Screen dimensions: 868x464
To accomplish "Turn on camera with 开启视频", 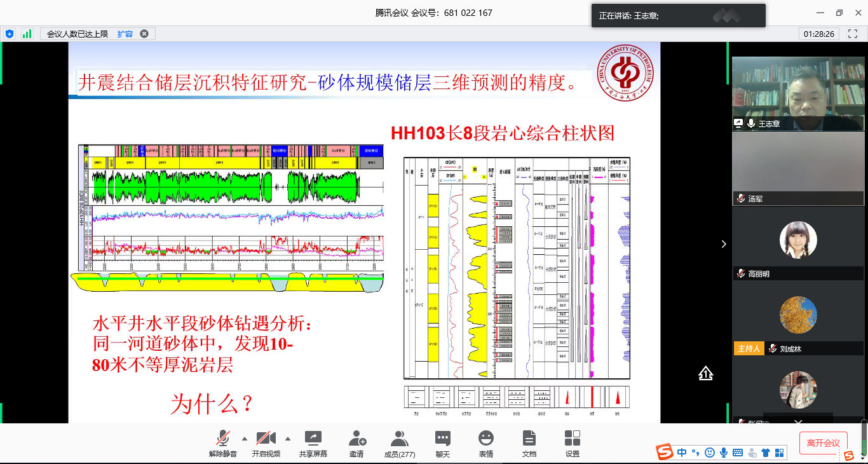I will pos(266,443).
